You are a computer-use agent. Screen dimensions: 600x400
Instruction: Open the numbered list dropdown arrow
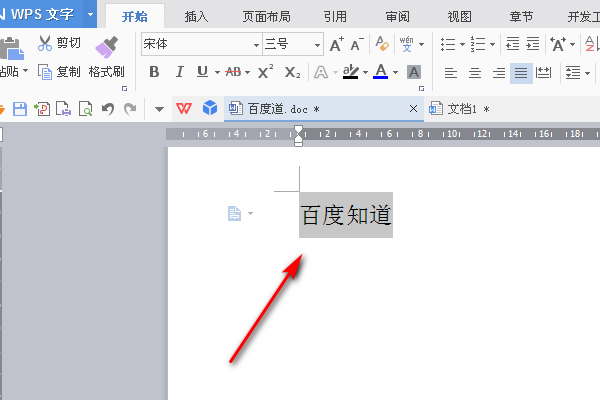492,44
